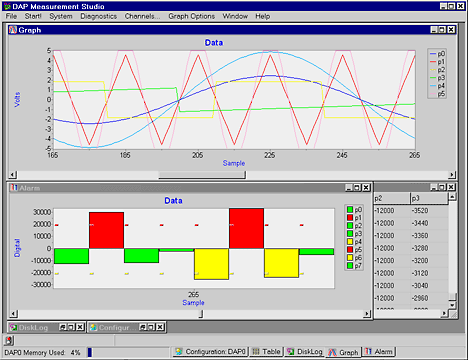Close the minimized Configuration window
The width and height of the screenshot is (468, 360).
(x=160, y=327)
